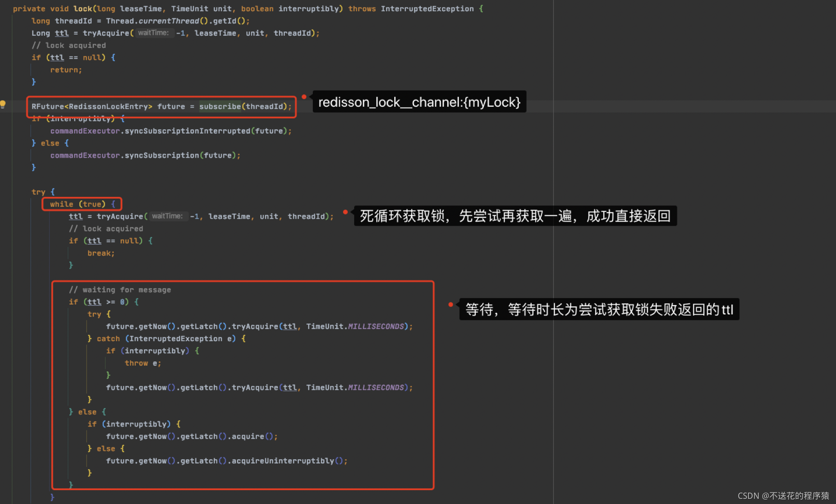
Task: Click 'catch (InterruptedException e)' clause
Action: click(166, 339)
